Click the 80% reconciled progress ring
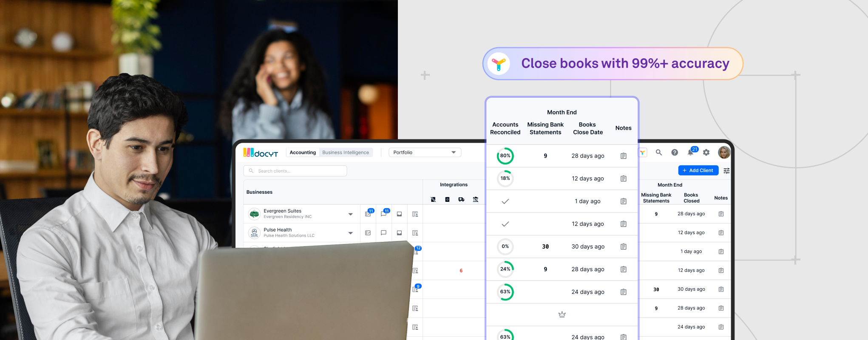 (505, 156)
